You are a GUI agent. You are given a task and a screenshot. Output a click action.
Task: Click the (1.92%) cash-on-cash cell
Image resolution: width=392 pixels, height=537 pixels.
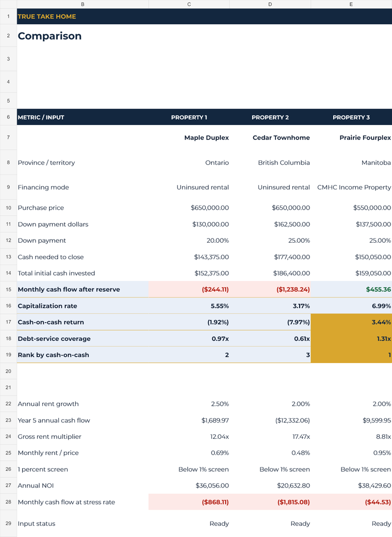point(189,322)
